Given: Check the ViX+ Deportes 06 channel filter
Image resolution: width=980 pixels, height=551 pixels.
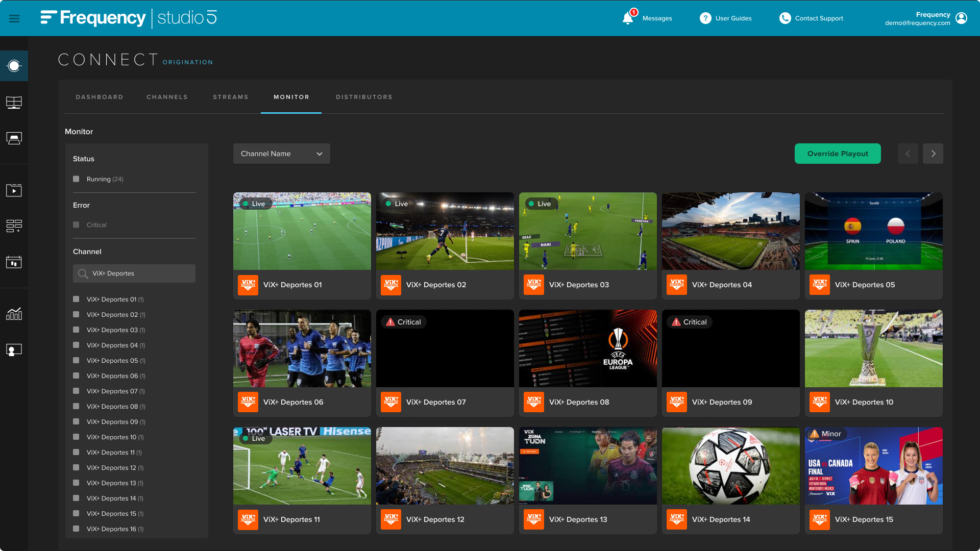Looking at the screenshot, I should click(76, 376).
